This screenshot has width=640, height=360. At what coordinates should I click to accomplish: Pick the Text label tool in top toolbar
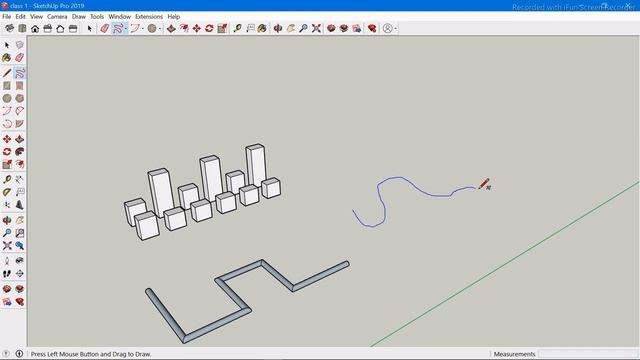(x=250, y=28)
